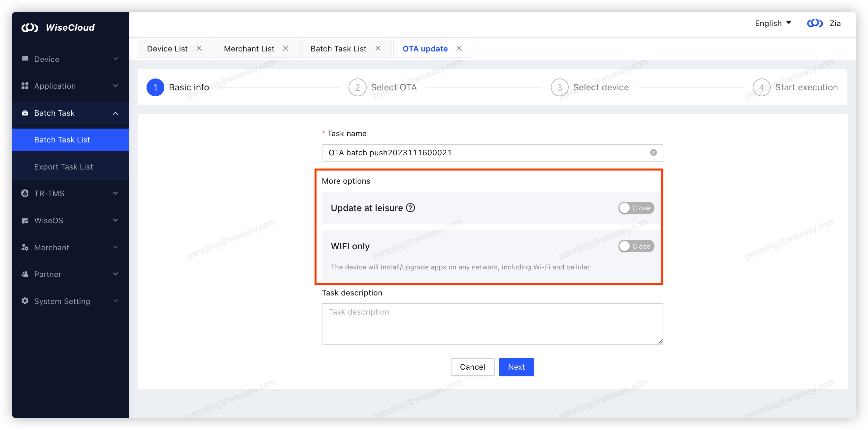The height and width of the screenshot is (430, 868).
Task: Click inside the Task description field
Action: 492,323
